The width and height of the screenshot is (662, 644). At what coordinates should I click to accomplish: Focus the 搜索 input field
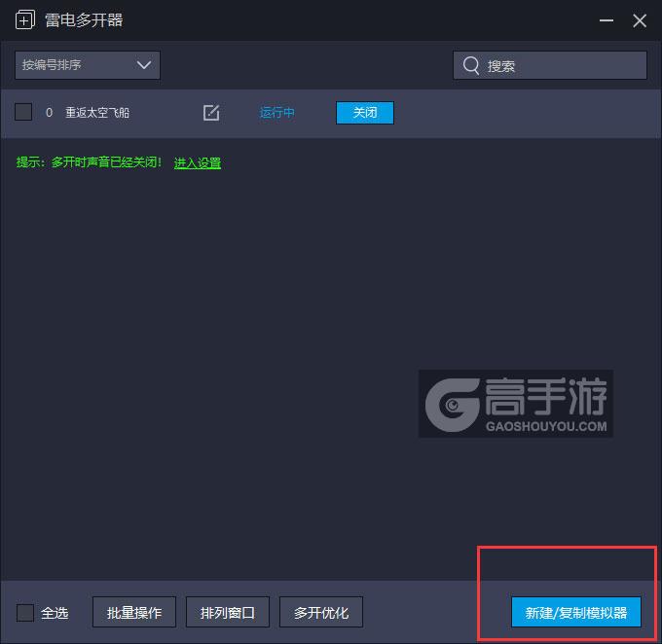pos(550,65)
